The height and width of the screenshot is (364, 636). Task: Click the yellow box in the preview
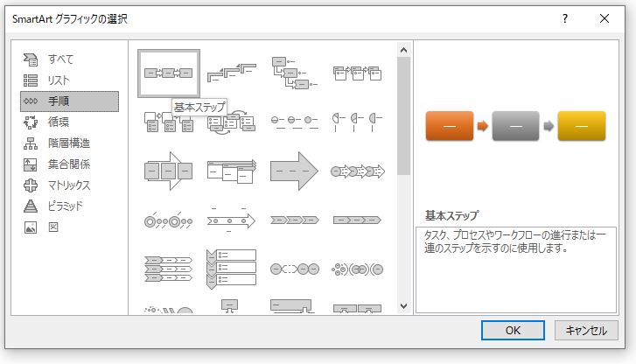point(582,126)
